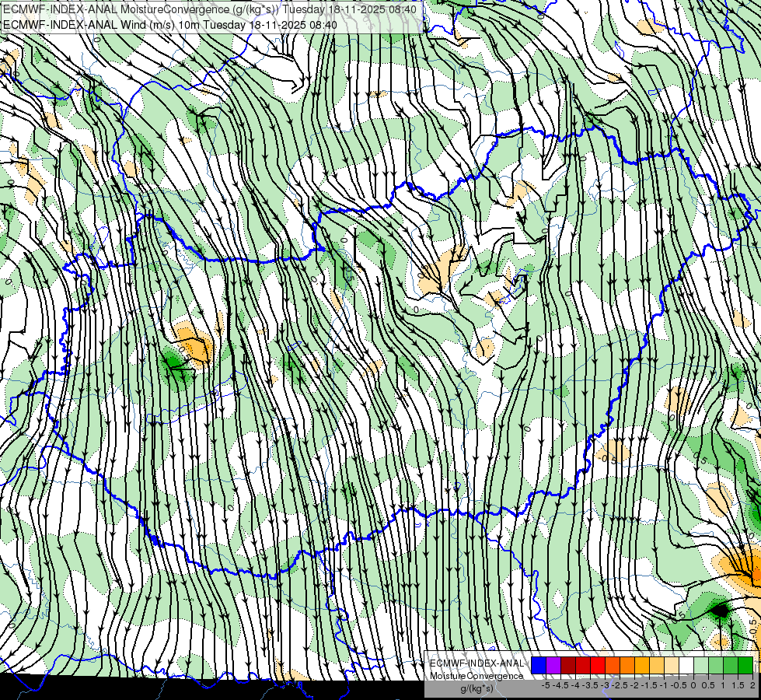Image resolution: width=761 pixels, height=700 pixels.
Task: Click the medium green swatch between 1 and 1.5
Action: (731, 665)
